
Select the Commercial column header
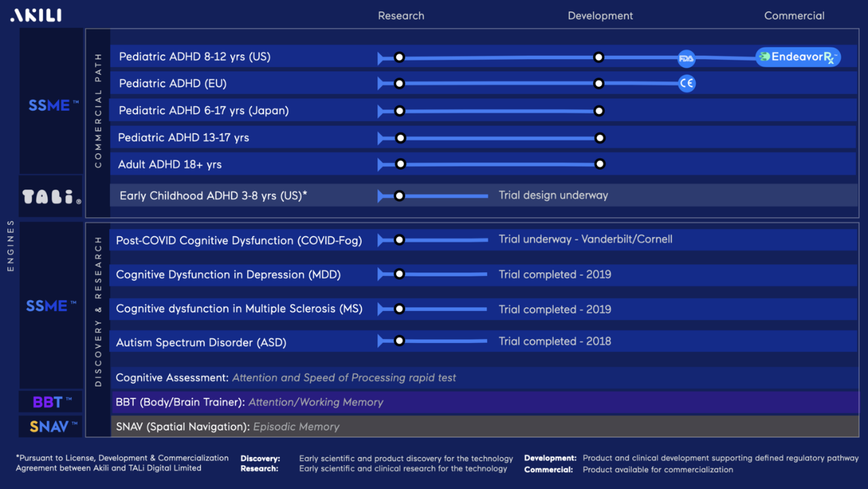point(794,16)
